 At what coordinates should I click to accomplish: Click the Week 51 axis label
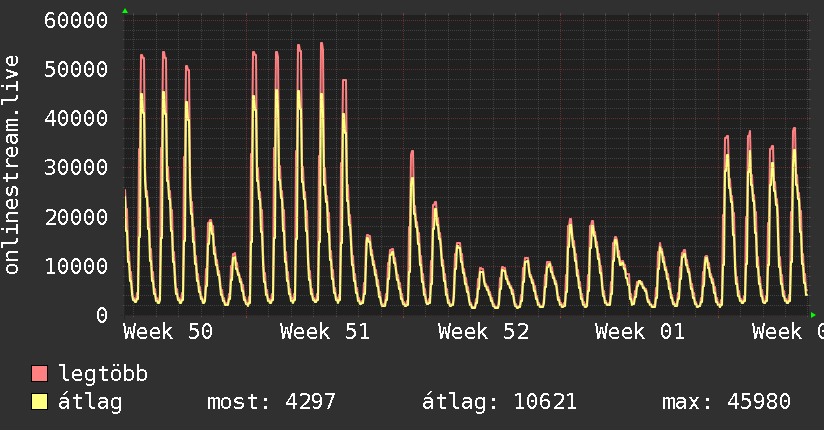coord(325,332)
